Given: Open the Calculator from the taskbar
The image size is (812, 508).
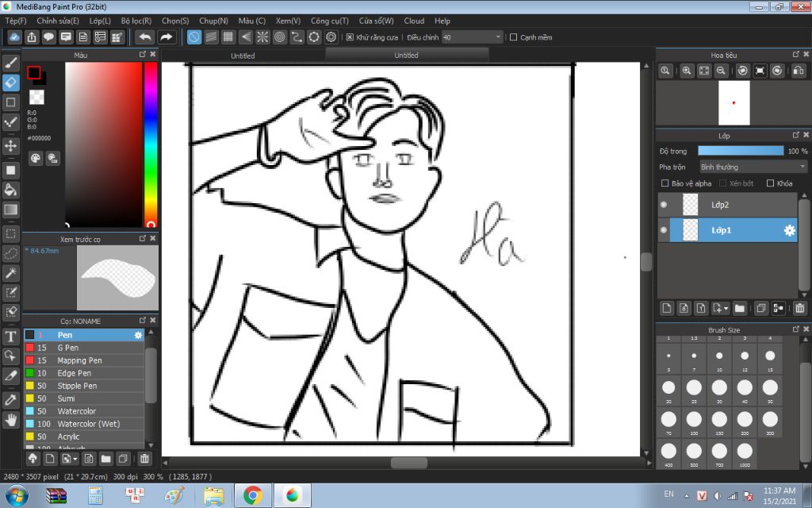Looking at the screenshot, I should 95,495.
